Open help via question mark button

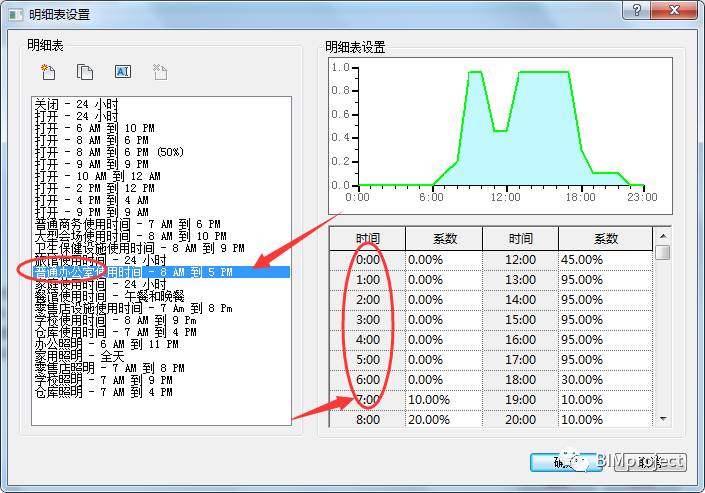(637, 10)
